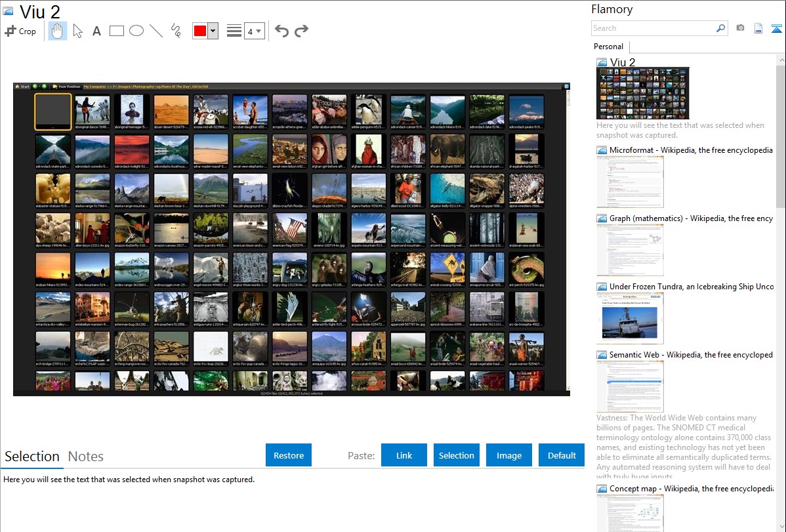Pick the rectangle shape tool
This screenshot has height=532, width=786.
pos(117,31)
